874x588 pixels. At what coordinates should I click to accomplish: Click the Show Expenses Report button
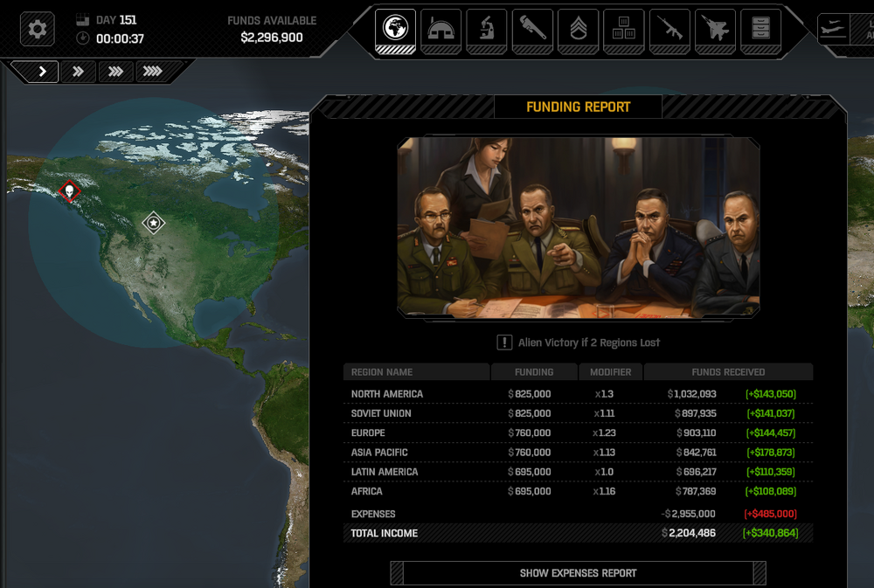tap(578, 573)
